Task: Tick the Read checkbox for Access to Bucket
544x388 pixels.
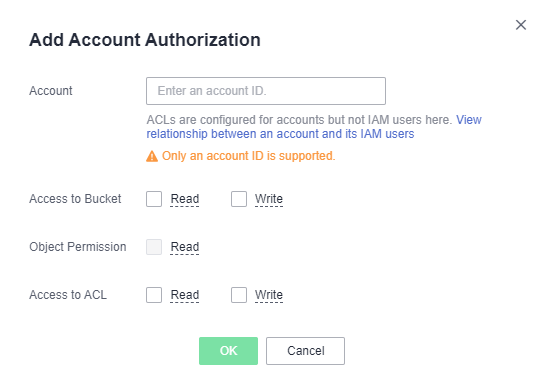Action: 154,199
